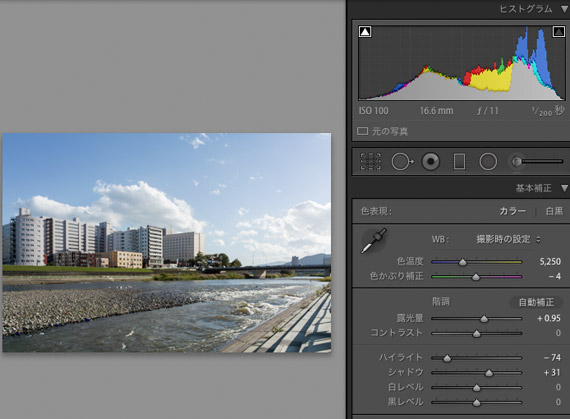Viewport: 570px width, 419px height.
Task: Select the Red Eye Correction tool
Action: [430, 161]
